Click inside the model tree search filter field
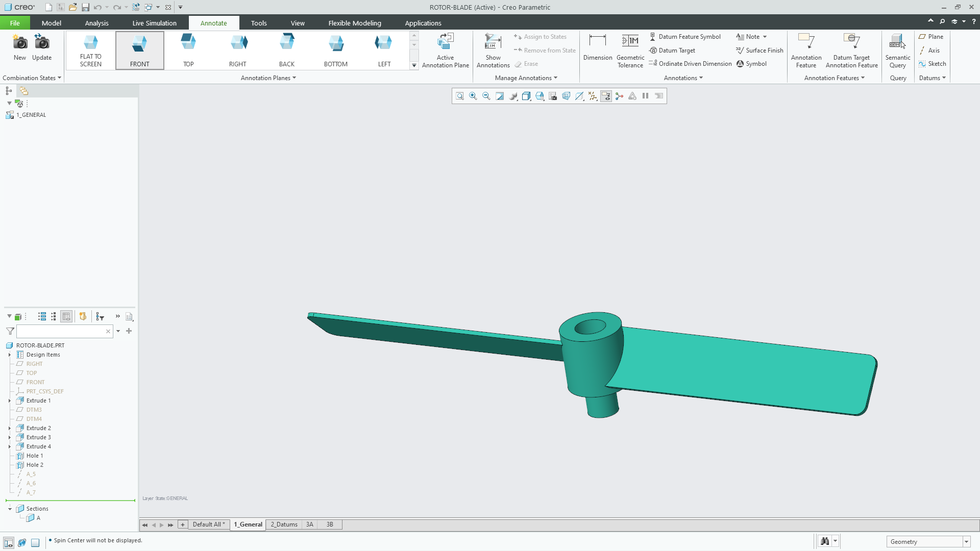This screenshot has width=980, height=551. (x=61, y=331)
